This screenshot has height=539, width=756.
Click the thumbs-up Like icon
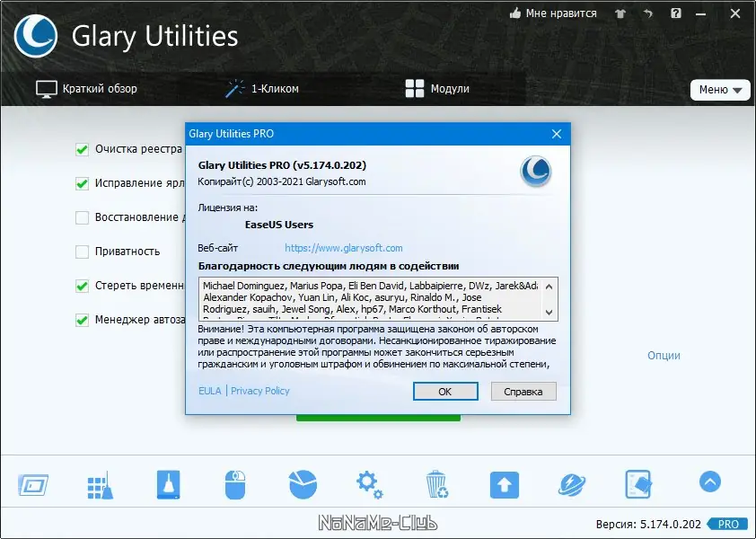[515, 13]
